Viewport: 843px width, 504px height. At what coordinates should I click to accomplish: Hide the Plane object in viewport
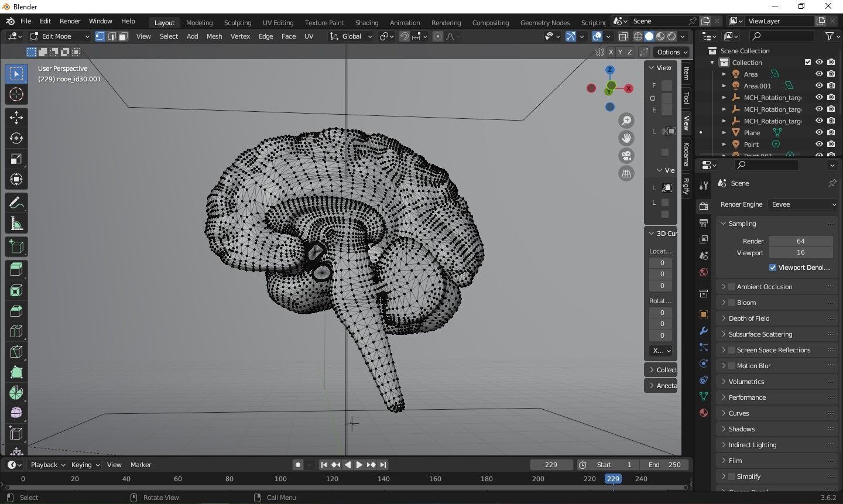(819, 132)
